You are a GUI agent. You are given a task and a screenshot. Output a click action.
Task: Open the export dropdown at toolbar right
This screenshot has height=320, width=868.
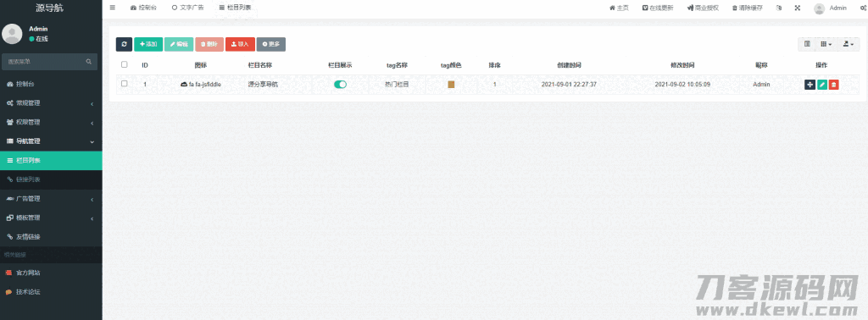pyautogui.click(x=848, y=44)
